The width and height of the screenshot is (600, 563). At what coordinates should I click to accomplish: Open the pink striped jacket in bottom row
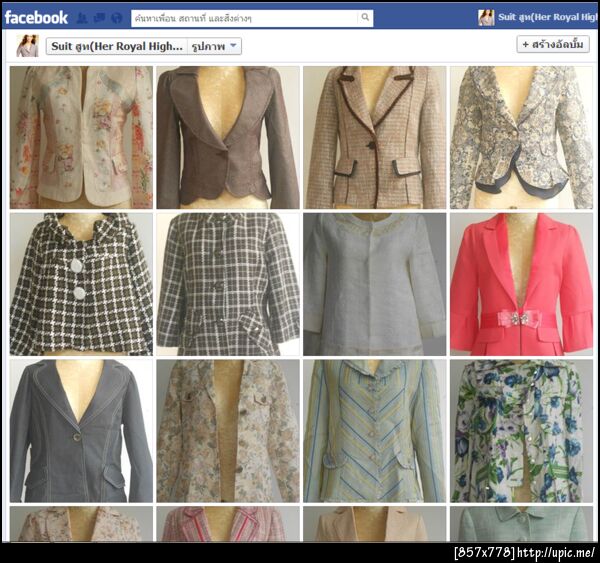[228, 524]
